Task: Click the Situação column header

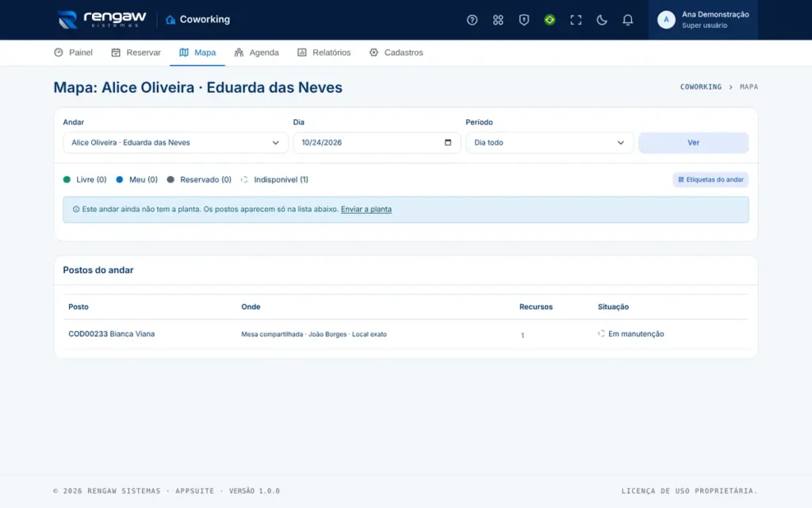Action: click(613, 307)
